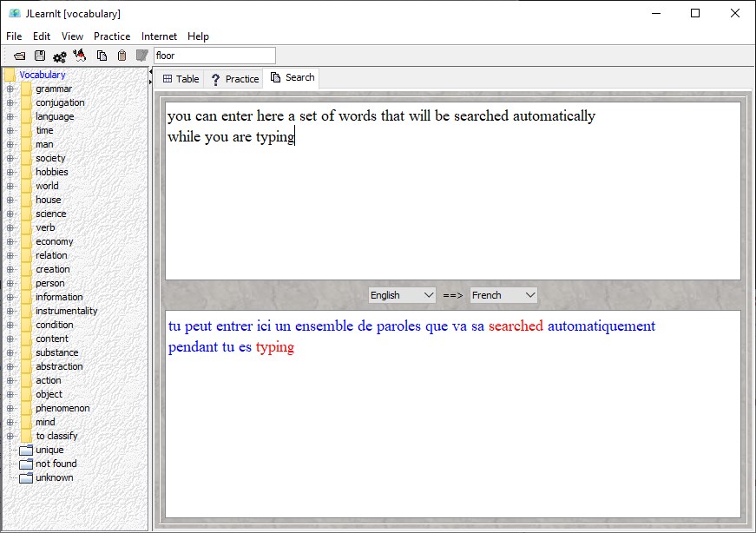Image resolution: width=756 pixels, height=533 pixels.
Task: Expand the conjugation tree node
Action: click(x=10, y=102)
